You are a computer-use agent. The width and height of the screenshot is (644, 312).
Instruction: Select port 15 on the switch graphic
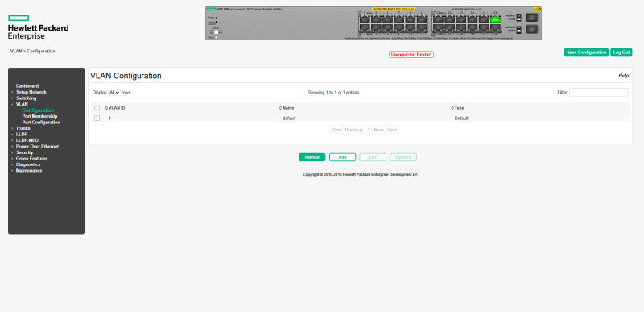(x=450, y=19)
